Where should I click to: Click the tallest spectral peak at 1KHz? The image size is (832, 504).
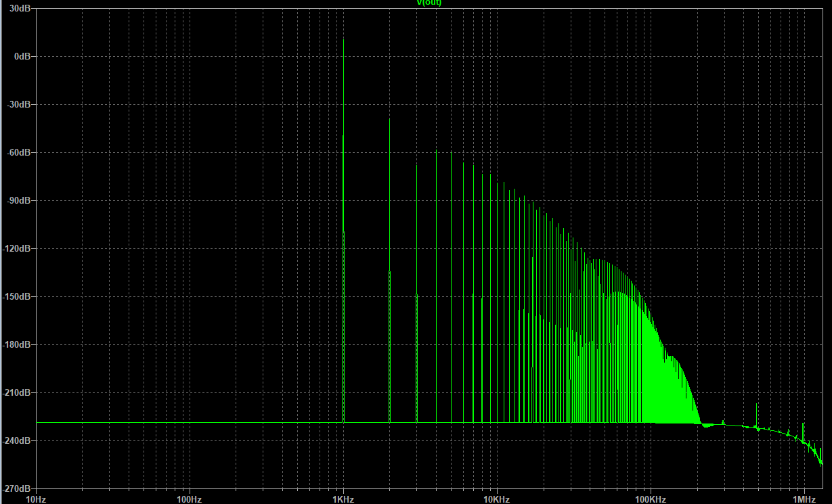343,230
